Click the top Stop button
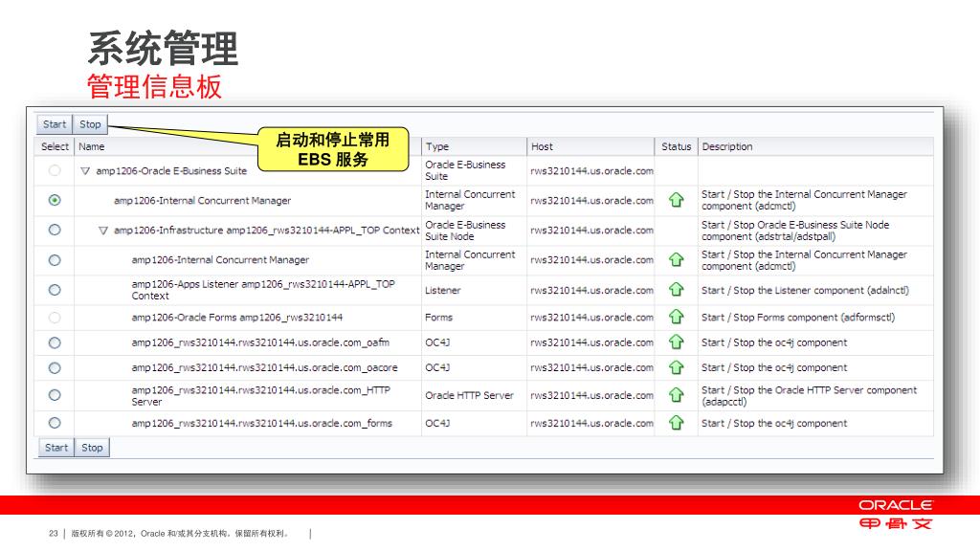The image size is (980, 551). coord(90,124)
